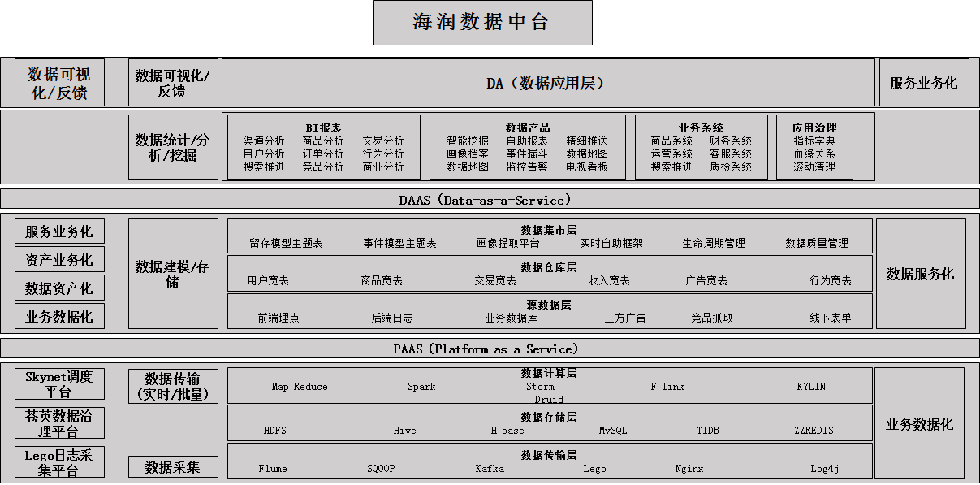Select 事件模型主题表 entry
Viewport: 980px width, 485px height.
(400, 243)
